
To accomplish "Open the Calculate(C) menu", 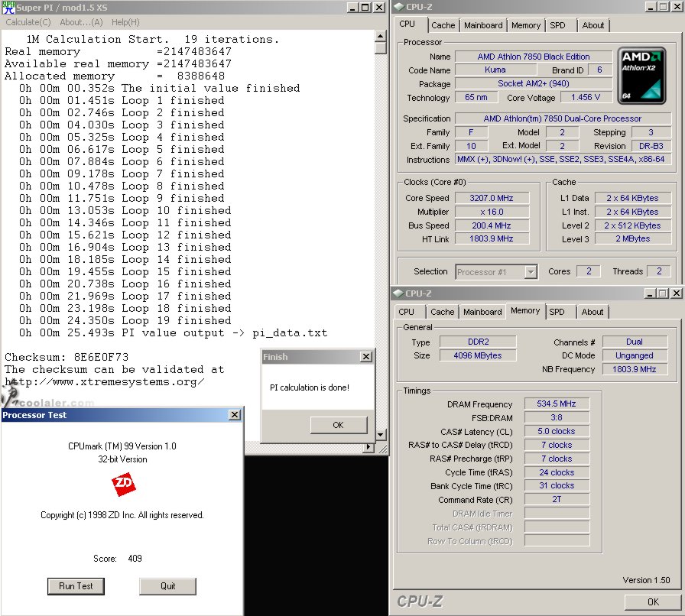I will point(28,22).
